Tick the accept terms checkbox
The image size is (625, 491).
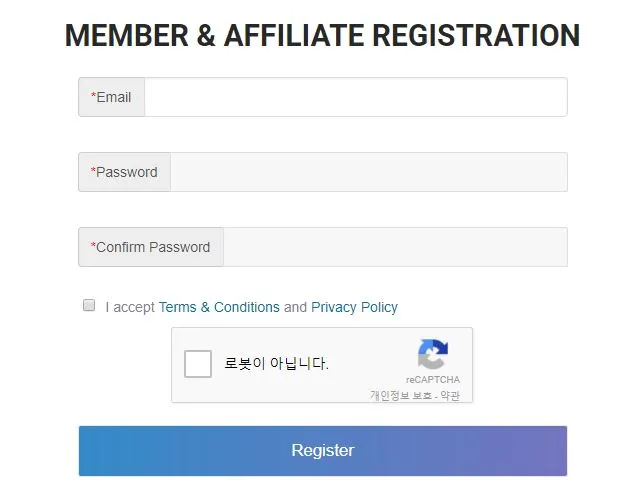coord(89,305)
